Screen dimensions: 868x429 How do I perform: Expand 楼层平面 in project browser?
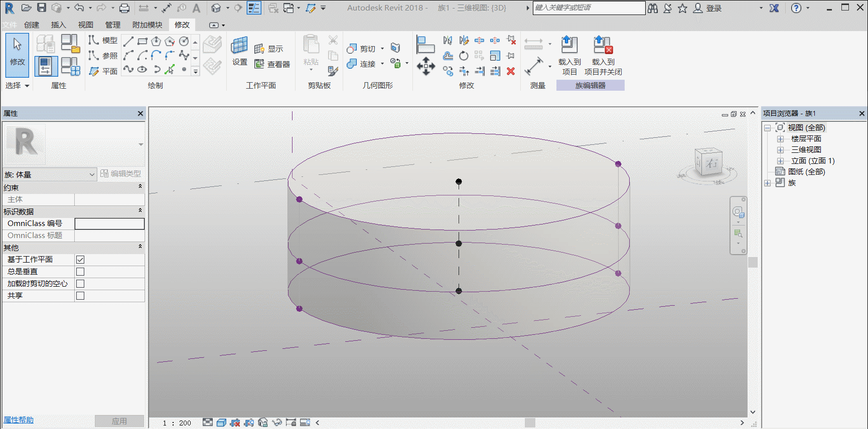click(780, 139)
